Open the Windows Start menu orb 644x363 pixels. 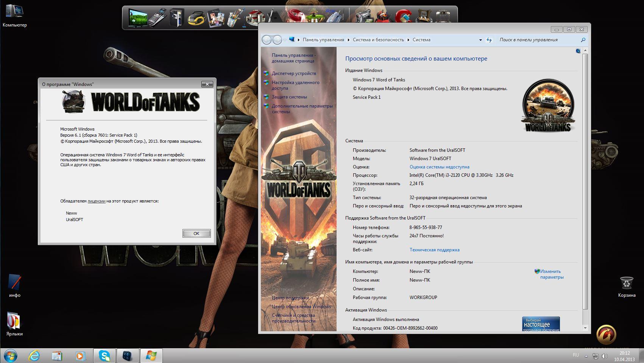tap(10, 356)
